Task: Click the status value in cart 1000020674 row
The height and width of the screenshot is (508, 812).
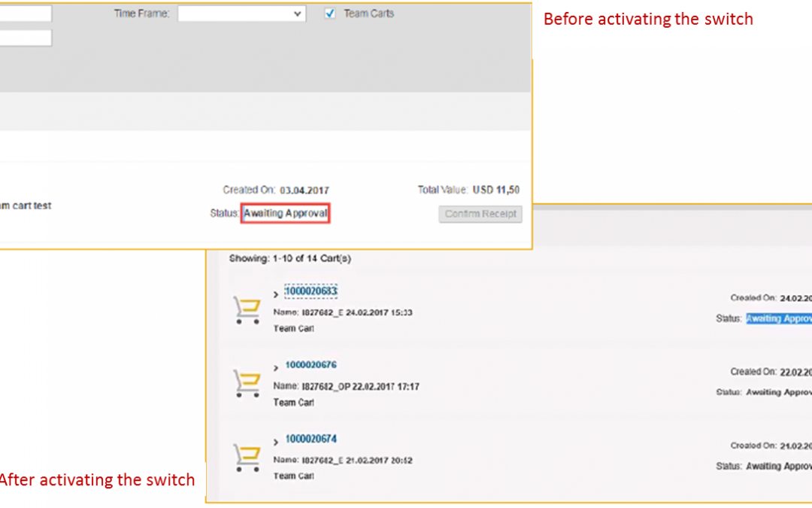Action: pyautogui.click(x=779, y=466)
